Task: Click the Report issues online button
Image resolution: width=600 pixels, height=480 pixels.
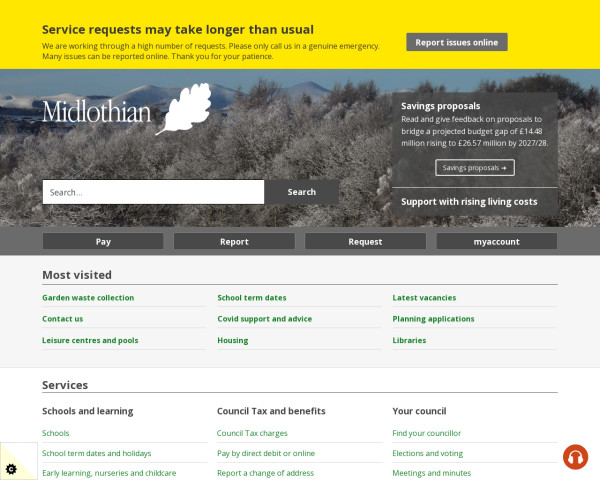Action: (456, 42)
